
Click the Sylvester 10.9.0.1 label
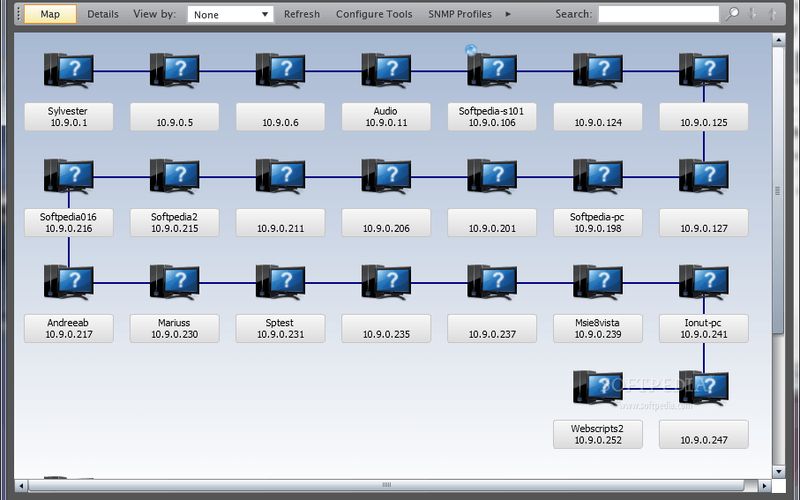coord(69,117)
